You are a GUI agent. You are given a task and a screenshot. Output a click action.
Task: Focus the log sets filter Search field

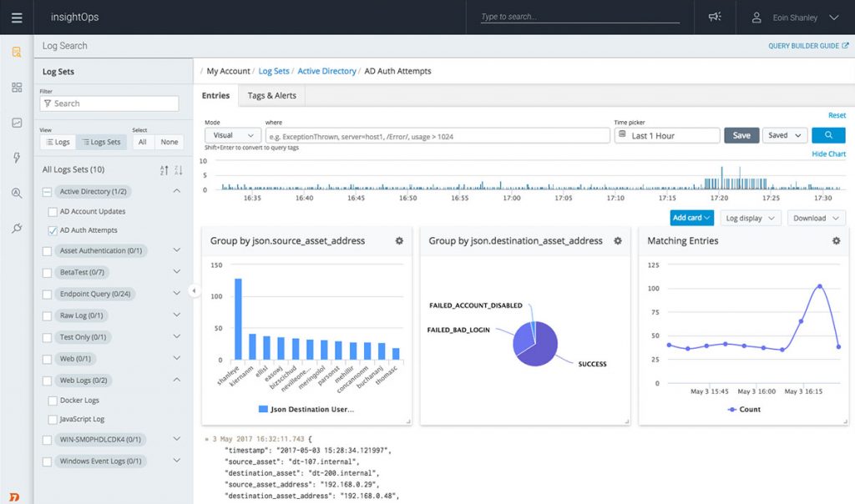click(109, 103)
